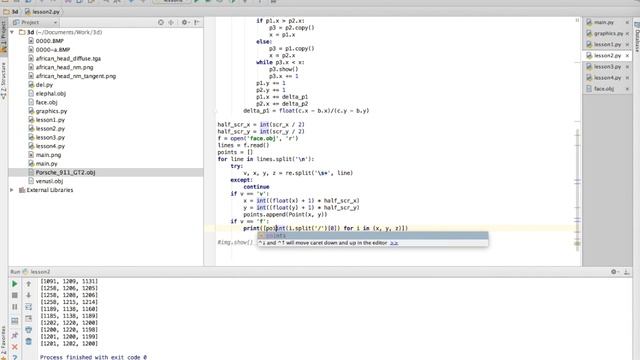Switch to lesson3.py editor tab

click(x=607, y=67)
